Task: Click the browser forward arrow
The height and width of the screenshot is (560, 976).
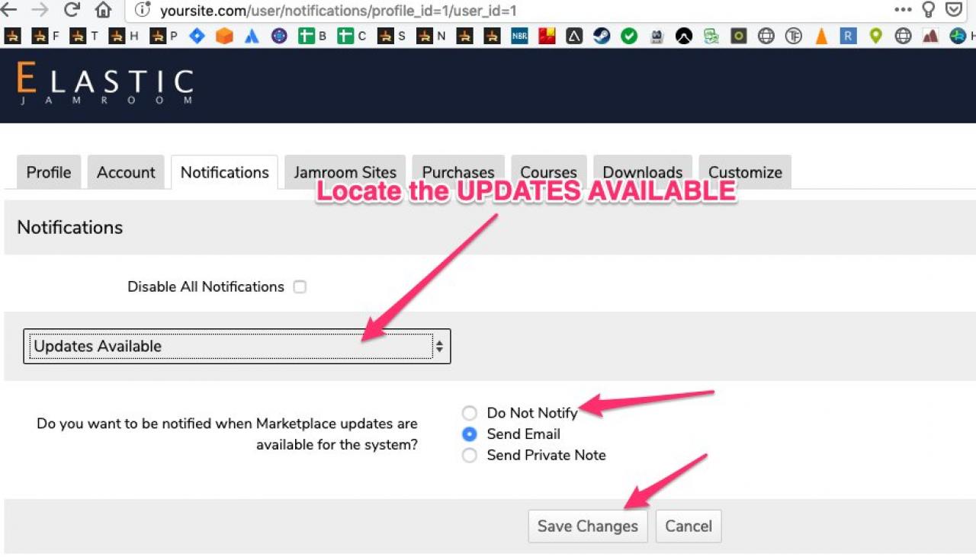Action: tap(40, 11)
